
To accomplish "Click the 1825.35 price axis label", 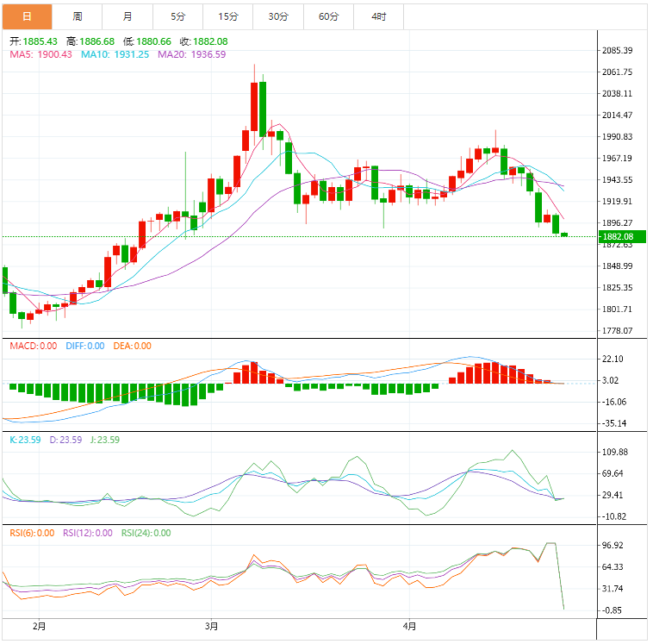I will pyautogui.click(x=617, y=288).
